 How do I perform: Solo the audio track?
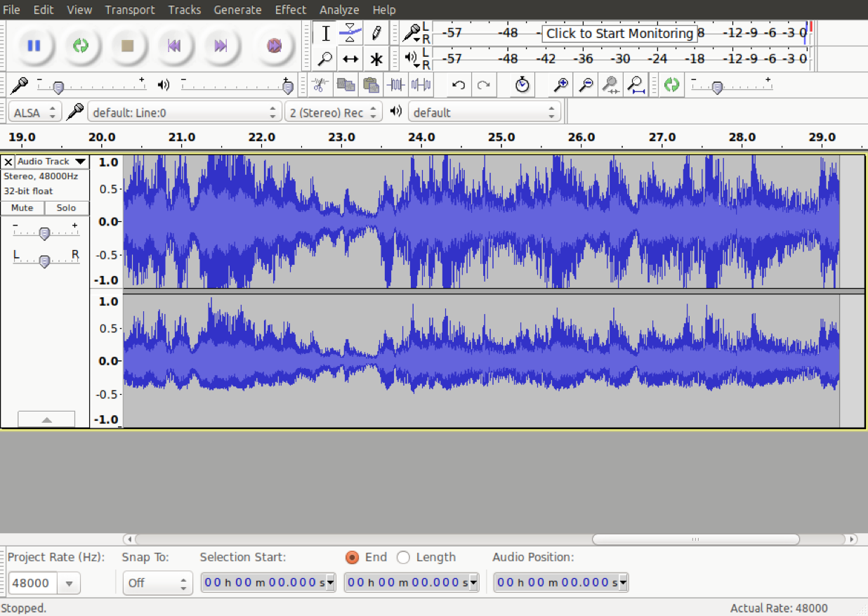point(66,207)
